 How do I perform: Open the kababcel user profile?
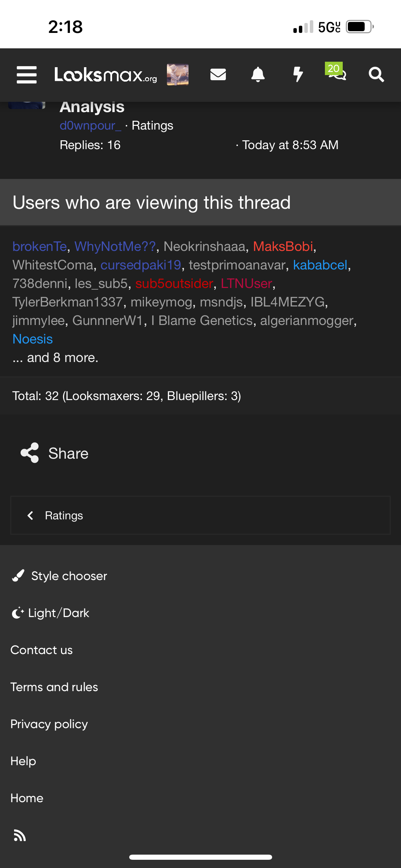coord(320,265)
